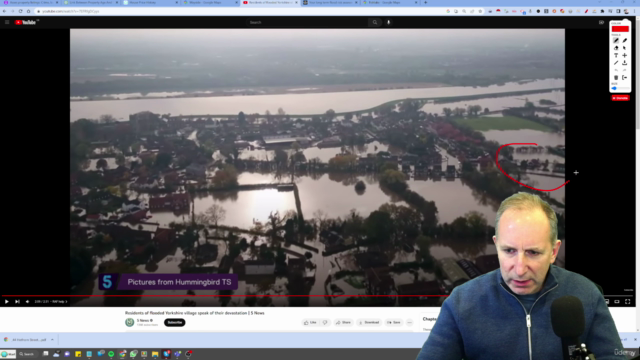Click the red Donate button

620,98
